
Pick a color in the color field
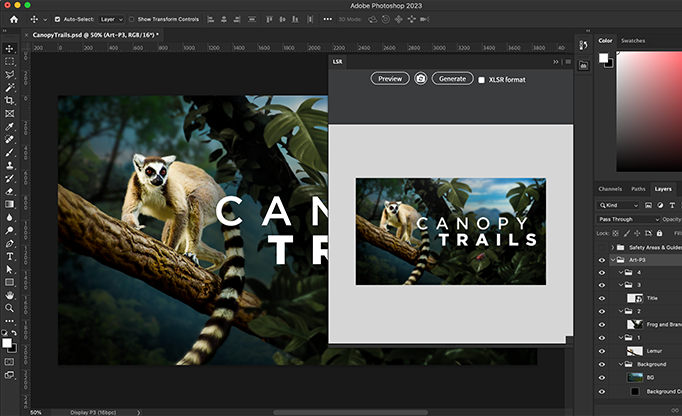(x=650, y=110)
